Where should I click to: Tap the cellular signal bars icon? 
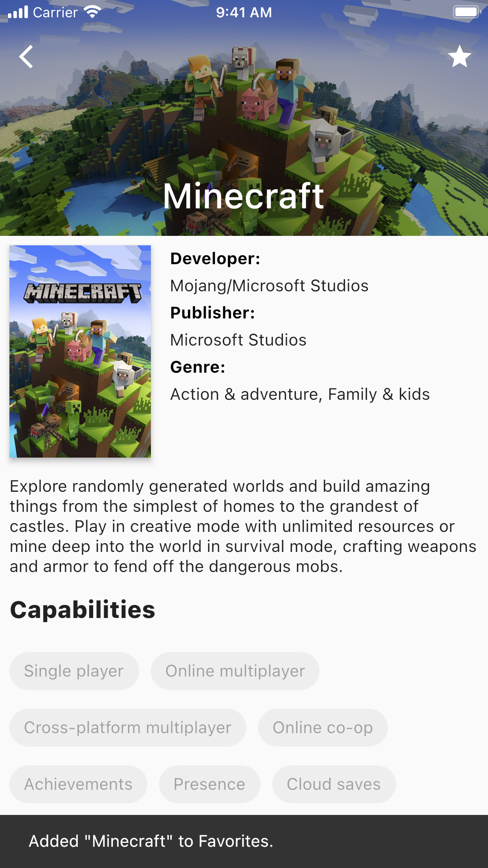[x=18, y=12]
